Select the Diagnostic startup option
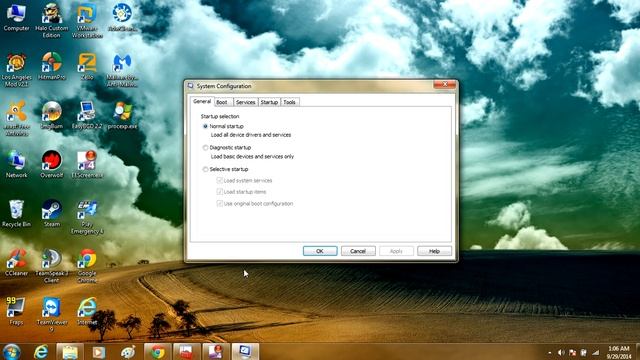This screenshot has height=360, width=640. point(227,148)
